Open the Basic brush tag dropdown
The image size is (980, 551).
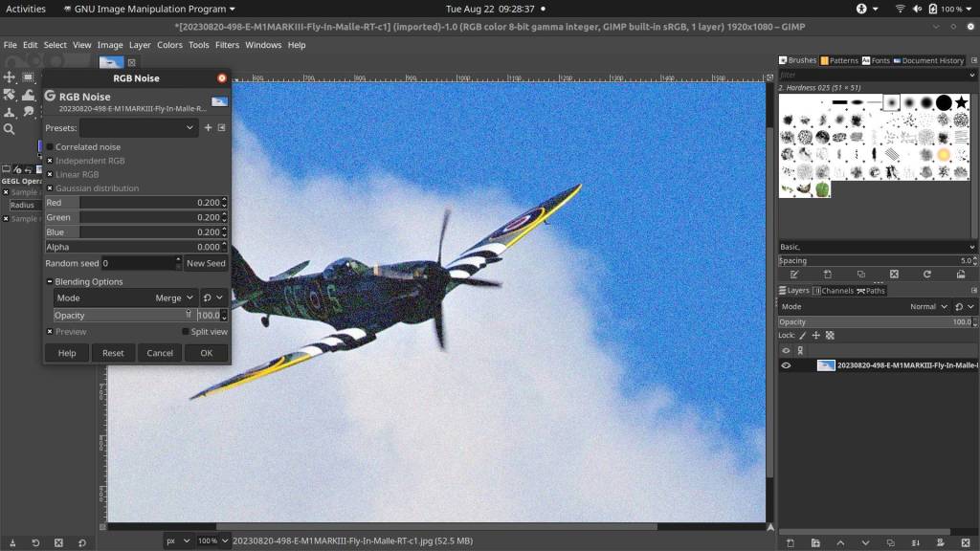(x=877, y=247)
